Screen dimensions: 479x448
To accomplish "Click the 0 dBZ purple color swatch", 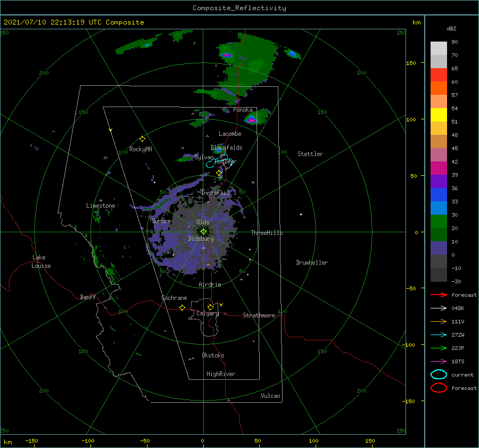I will tap(439, 248).
